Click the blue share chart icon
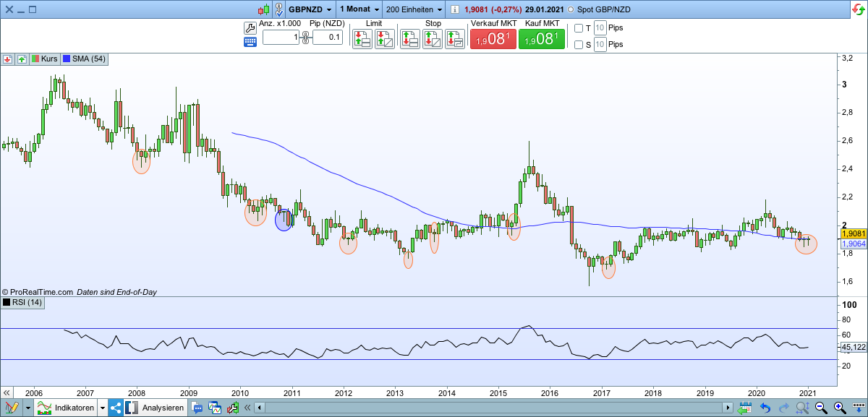 114,407
